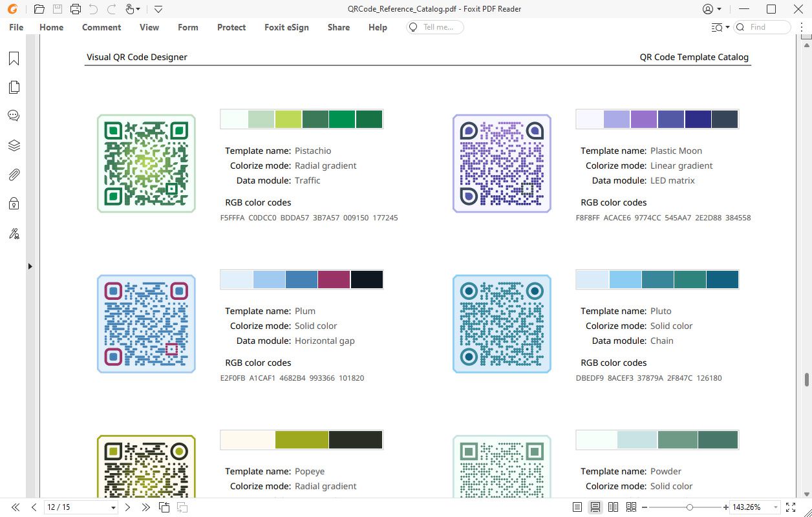Screen dimensions: 812x517
Task: Click the zoom in plus button
Action: tap(725, 507)
